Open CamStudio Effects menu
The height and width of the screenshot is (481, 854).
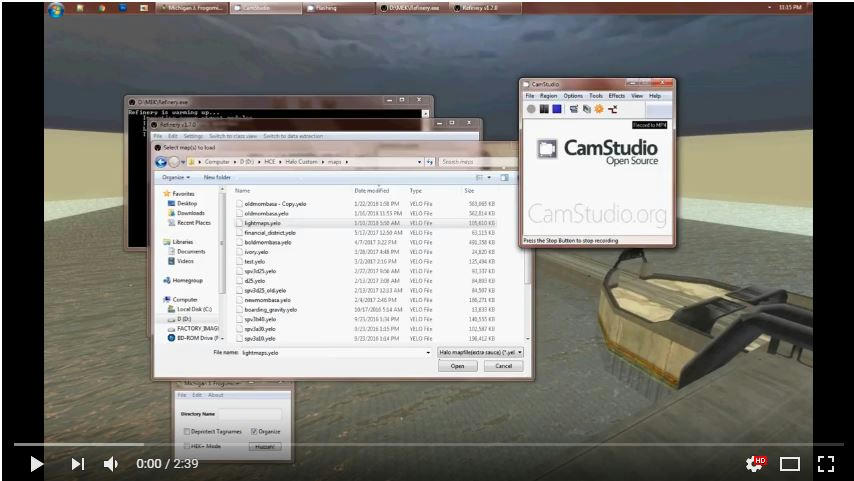click(617, 96)
